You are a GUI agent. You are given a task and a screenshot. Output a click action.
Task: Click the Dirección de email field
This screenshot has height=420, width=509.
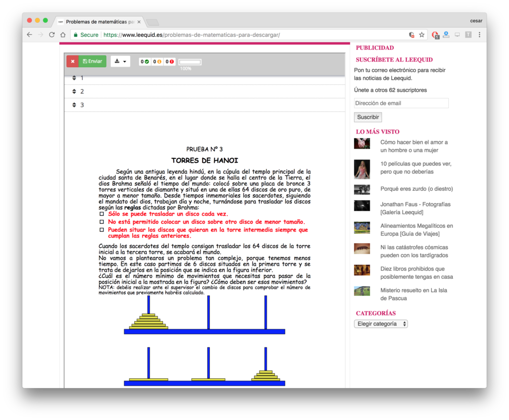401,103
